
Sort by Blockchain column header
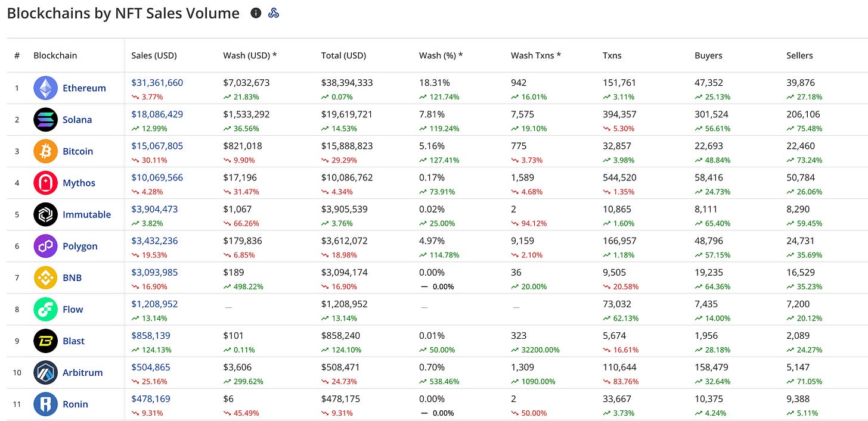pos(55,55)
